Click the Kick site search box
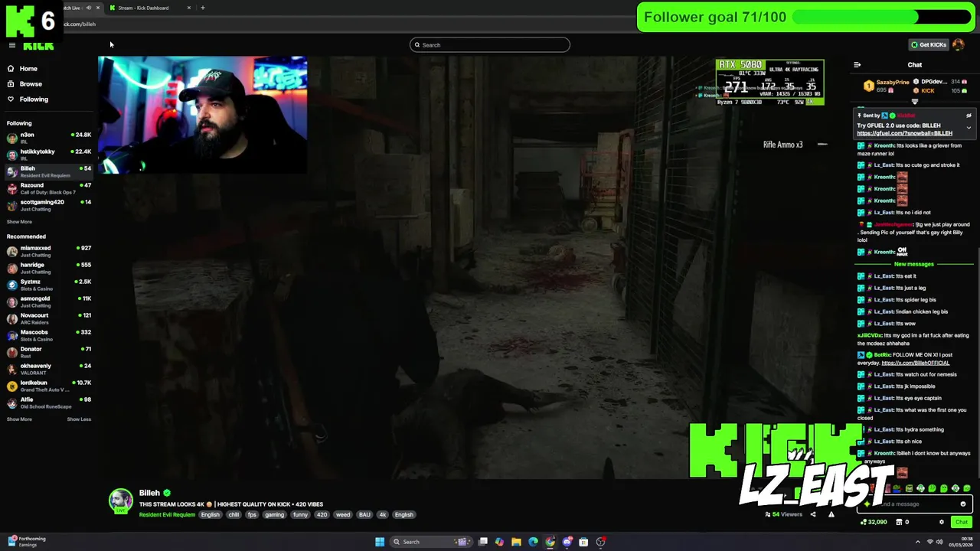Viewport: 980px width, 551px height. coord(490,45)
